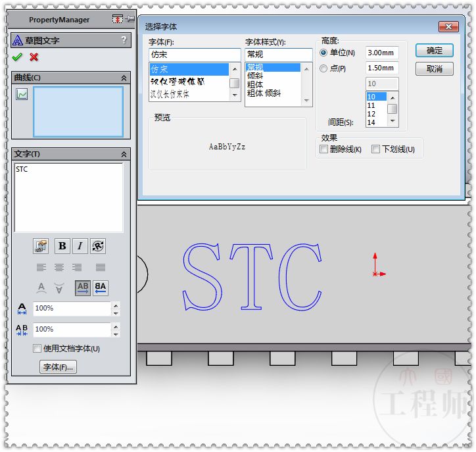Choose 倾斜 font style

[273, 76]
